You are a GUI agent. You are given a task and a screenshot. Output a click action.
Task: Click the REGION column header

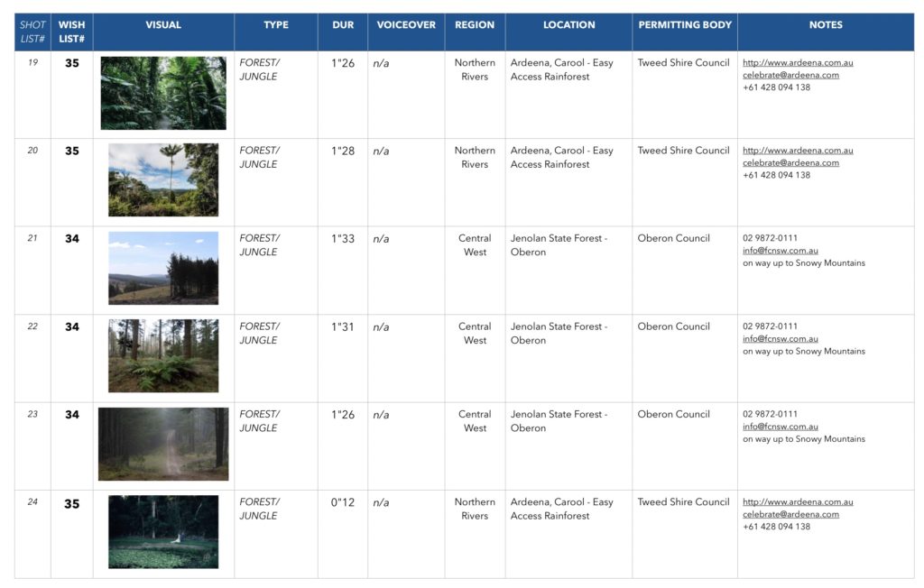[475, 32]
